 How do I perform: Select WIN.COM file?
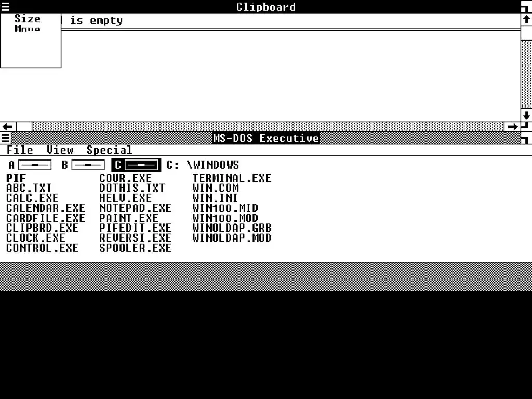pyautogui.click(x=216, y=188)
